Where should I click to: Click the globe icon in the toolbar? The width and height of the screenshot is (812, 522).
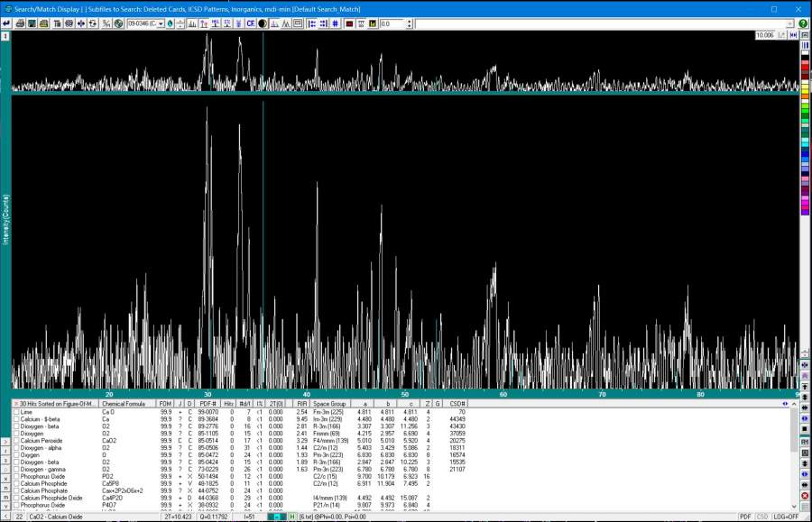(x=118, y=23)
